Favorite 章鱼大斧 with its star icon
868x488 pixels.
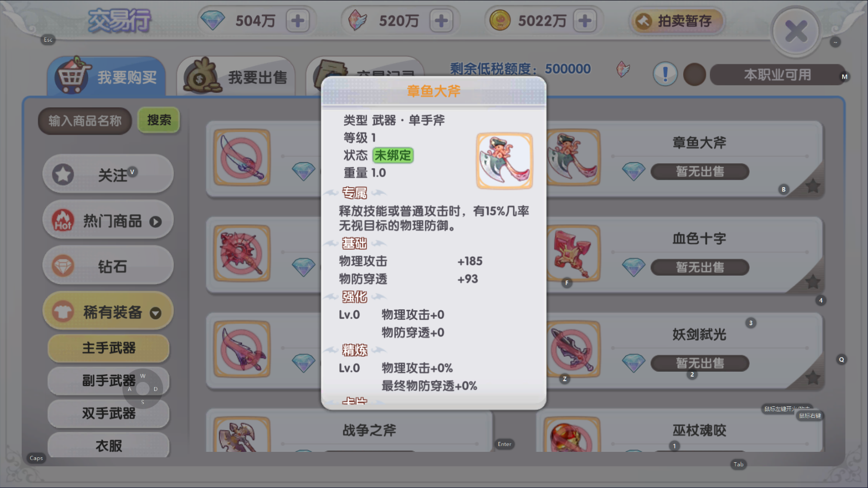(813, 187)
